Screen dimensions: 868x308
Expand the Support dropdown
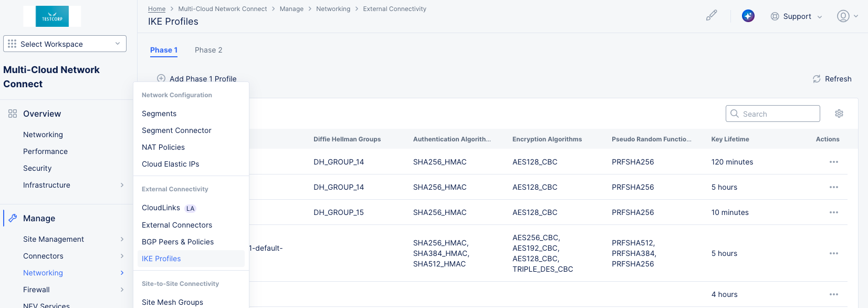pyautogui.click(x=796, y=16)
